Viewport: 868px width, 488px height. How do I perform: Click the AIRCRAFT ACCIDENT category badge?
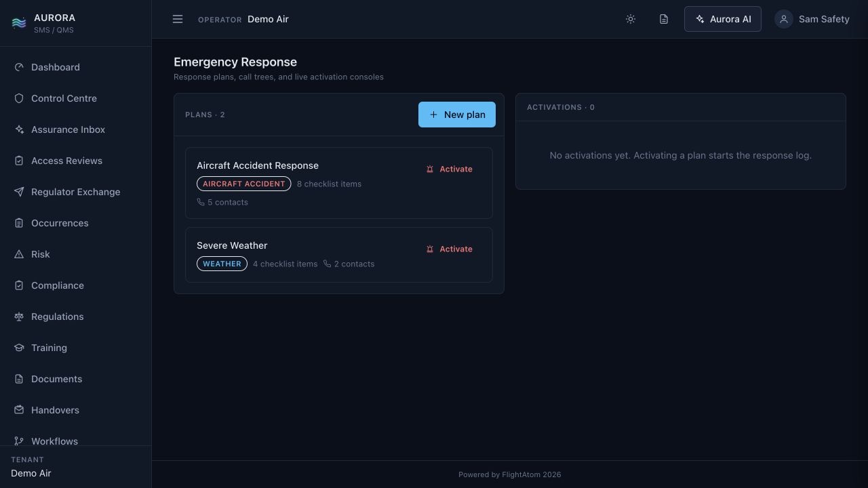point(244,184)
